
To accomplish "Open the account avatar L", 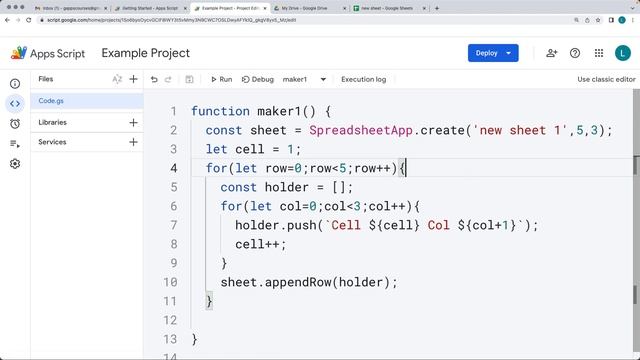I will [x=623, y=53].
